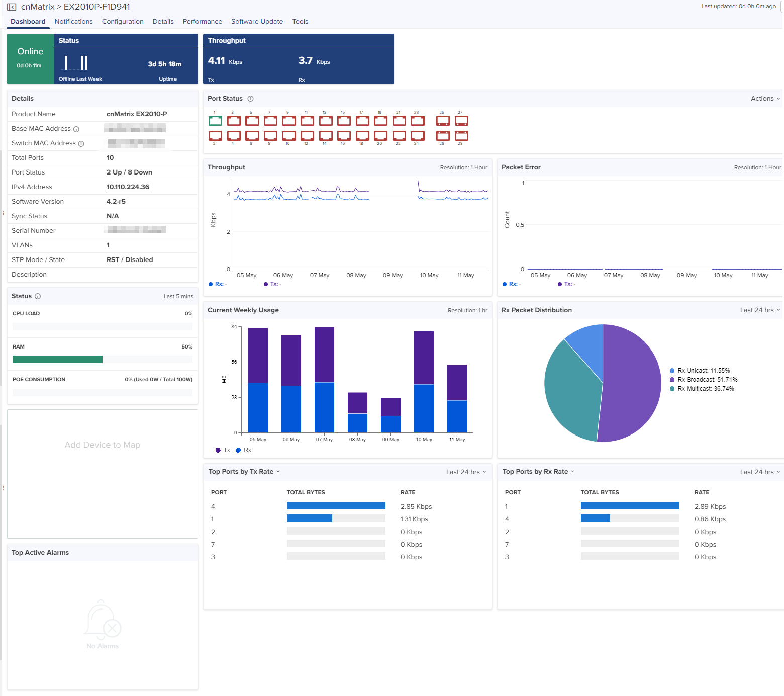Select port 20 icon in Port Status
784x696 pixels.
click(x=380, y=136)
